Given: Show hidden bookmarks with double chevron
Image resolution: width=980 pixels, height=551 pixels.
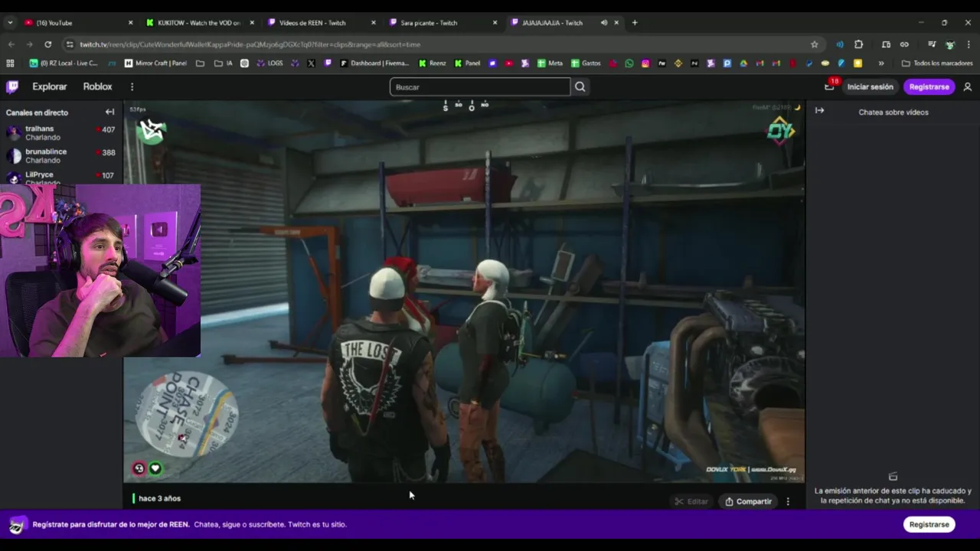Looking at the screenshot, I should click(881, 64).
